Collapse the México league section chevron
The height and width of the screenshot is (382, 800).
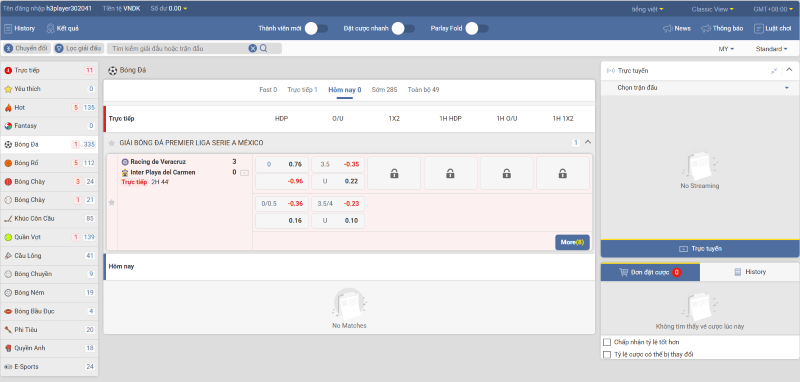click(588, 142)
